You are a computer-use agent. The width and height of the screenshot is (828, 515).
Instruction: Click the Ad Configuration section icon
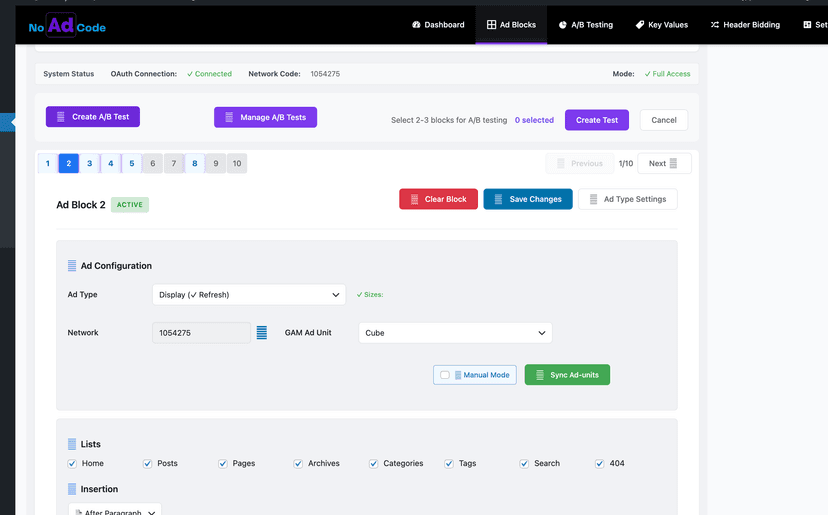tap(72, 266)
